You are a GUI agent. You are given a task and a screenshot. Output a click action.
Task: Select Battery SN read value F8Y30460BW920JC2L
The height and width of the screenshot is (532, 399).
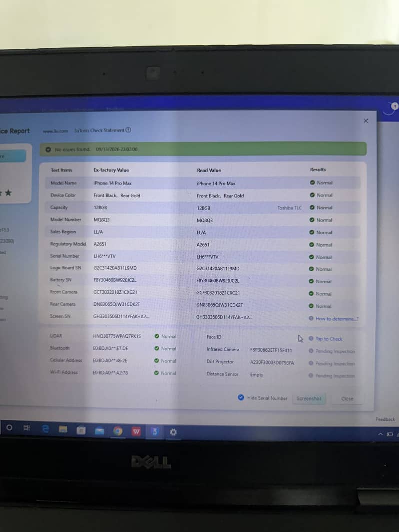point(218,281)
